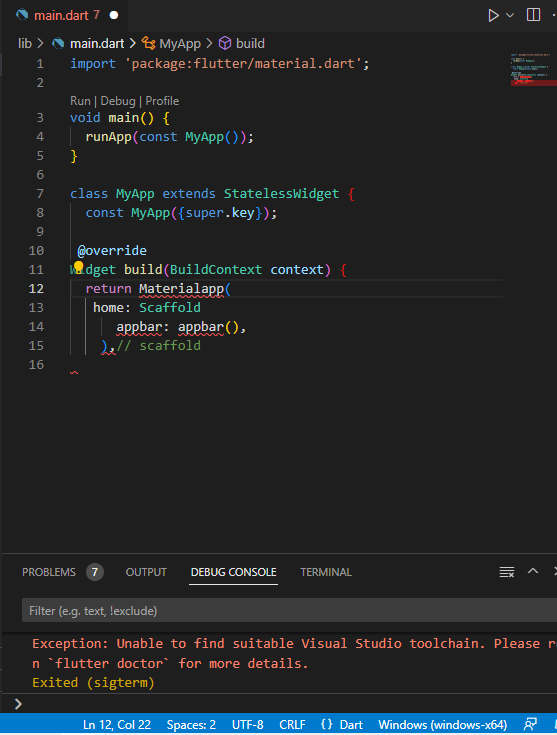
Task: Click the debug console filter field
Action: [x=289, y=611]
